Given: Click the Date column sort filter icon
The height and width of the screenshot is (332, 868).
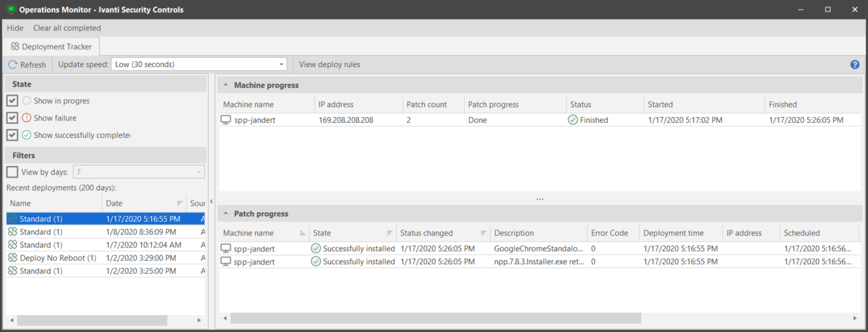Looking at the screenshot, I should click(180, 203).
